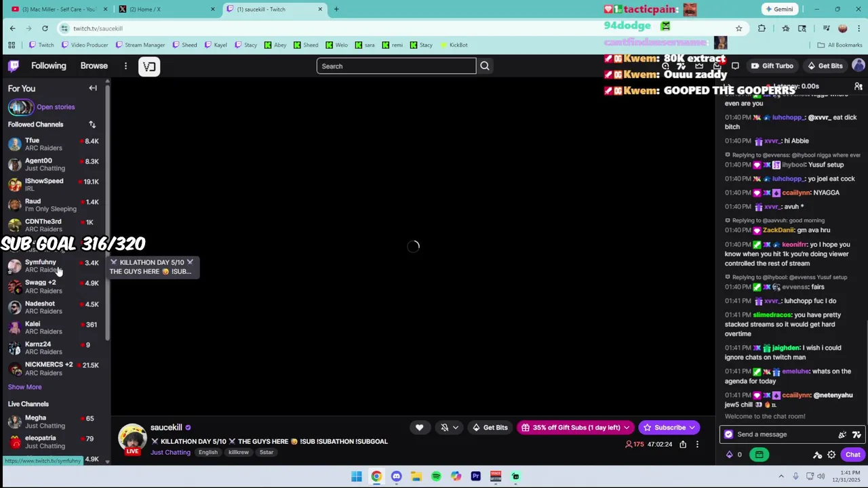Open Discord from the taskbar
This screenshot has height=488, width=868.
(396, 476)
